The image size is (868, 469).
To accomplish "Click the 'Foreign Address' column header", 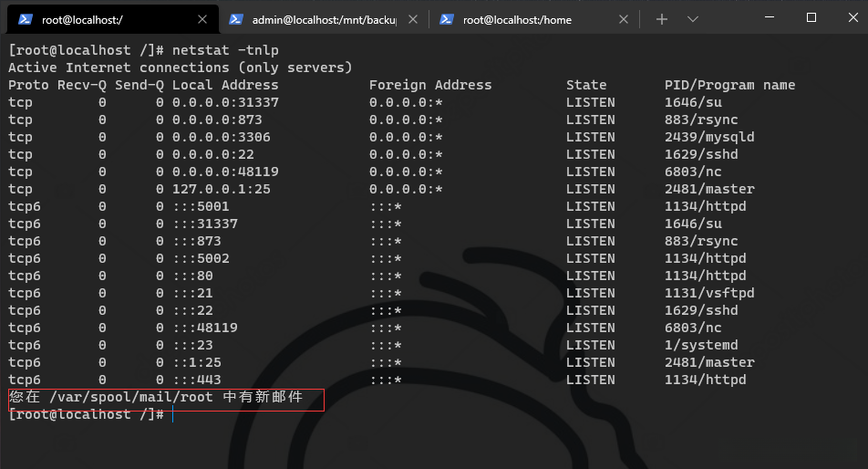I will (x=430, y=85).
